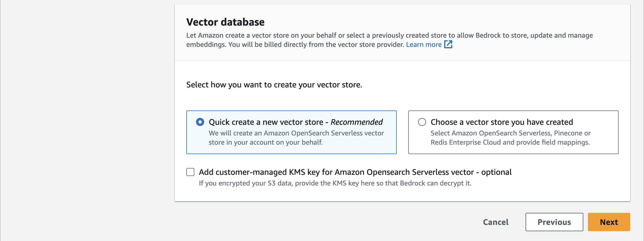Click the 'Add customer-managed KMS key' label text
The width and height of the screenshot is (644, 241).
(x=336, y=172)
